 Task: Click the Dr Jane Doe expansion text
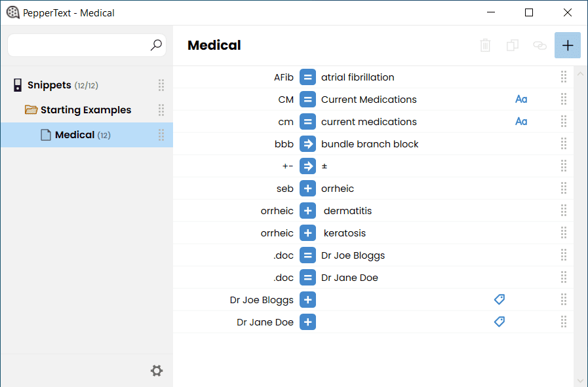point(349,278)
